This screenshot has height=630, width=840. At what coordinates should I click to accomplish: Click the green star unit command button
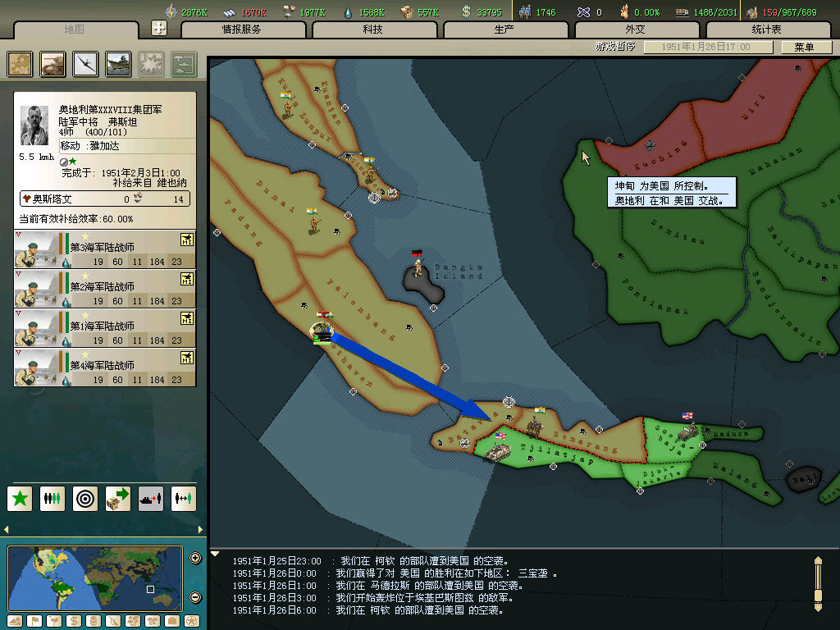pyautogui.click(x=21, y=498)
